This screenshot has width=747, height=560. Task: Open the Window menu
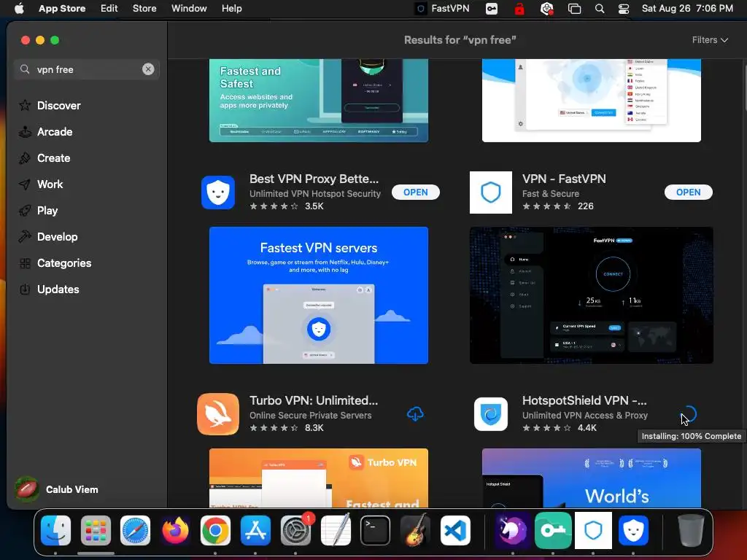click(189, 8)
